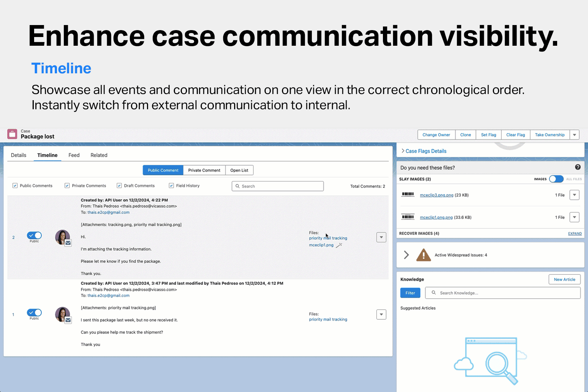Open the more actions dropdown beside Take Ownership

pos(575,135)
